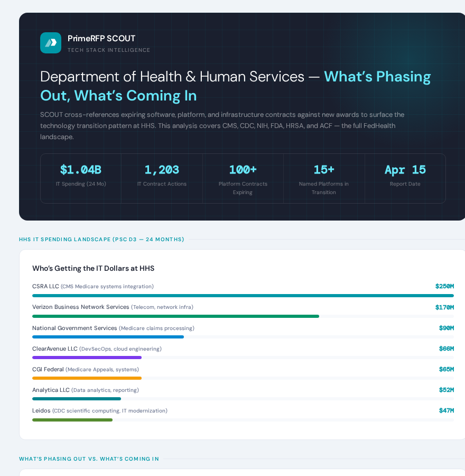This screenshot has height=476, width=465.
Task: Click the SCOUT cross-references description paragraph
Action: 222,126
